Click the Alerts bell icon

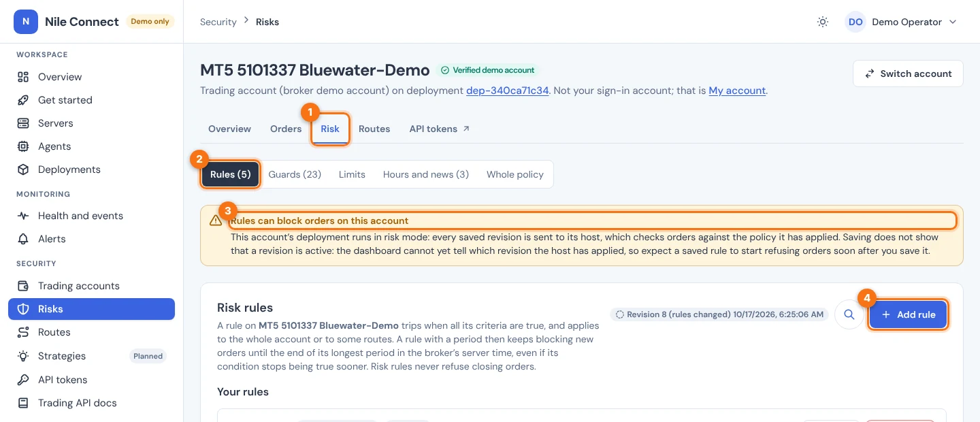pyautogui.click(x=23, y=239)
